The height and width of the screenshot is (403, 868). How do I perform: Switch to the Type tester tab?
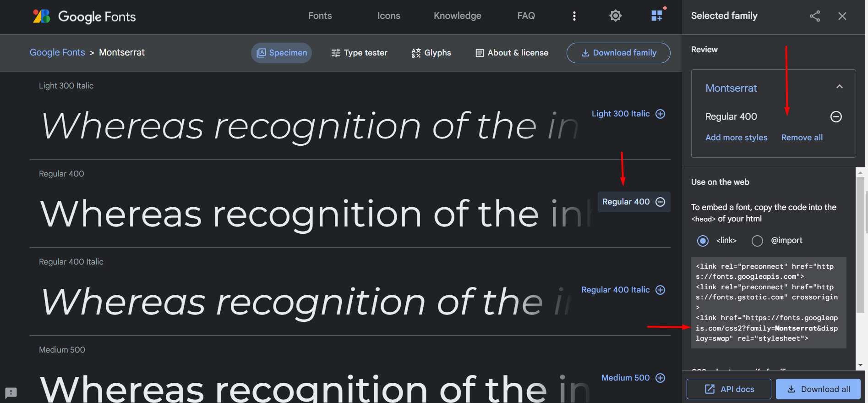(x=359, y=53)
